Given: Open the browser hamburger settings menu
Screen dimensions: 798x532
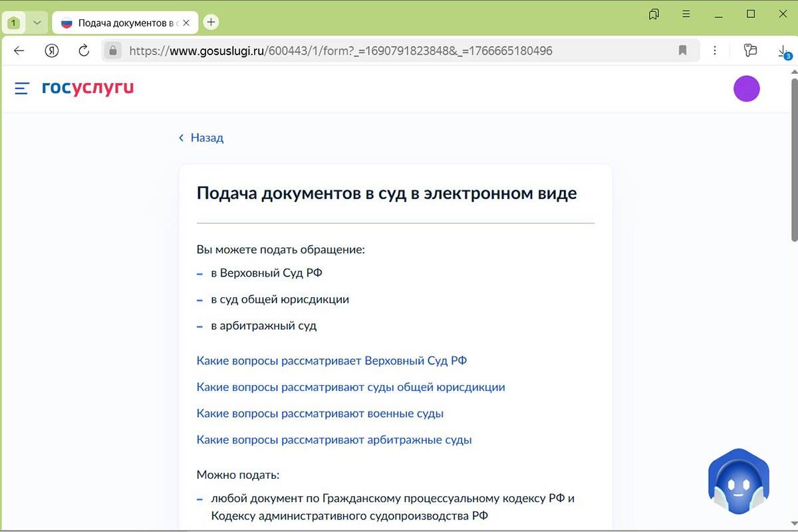Looking at the screenshot, I should pos(686,13).
